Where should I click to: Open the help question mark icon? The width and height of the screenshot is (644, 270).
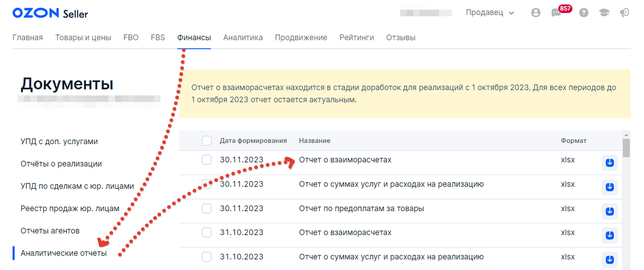584,13
